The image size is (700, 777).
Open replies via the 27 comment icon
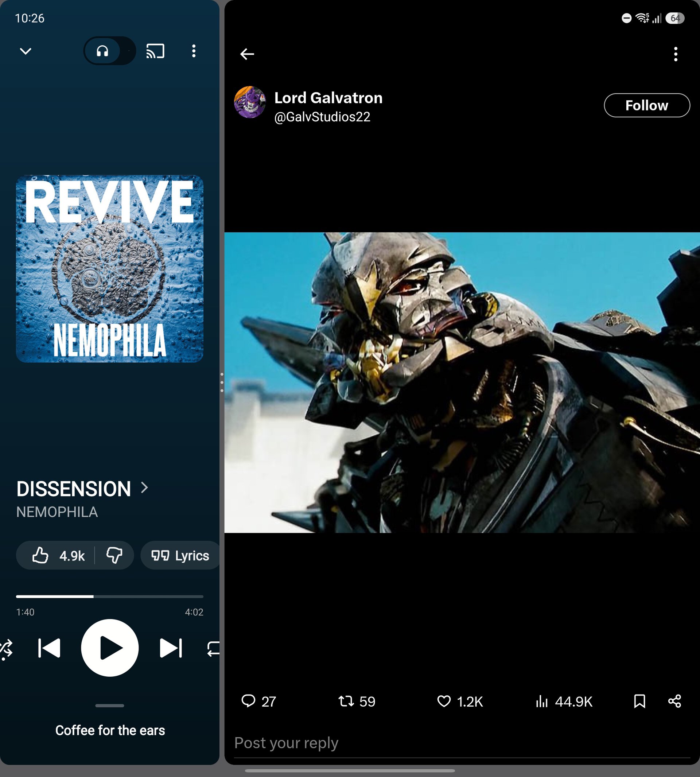[258, 701]
